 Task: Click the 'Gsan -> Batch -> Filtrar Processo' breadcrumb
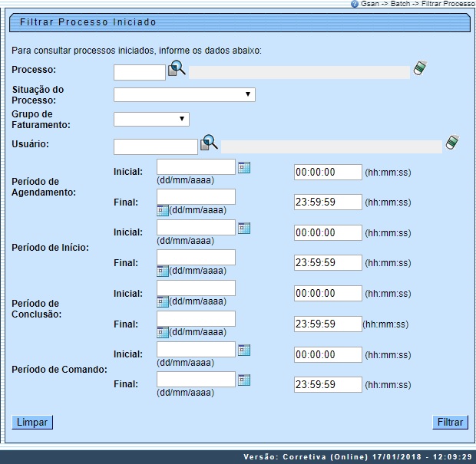(418, 4)
